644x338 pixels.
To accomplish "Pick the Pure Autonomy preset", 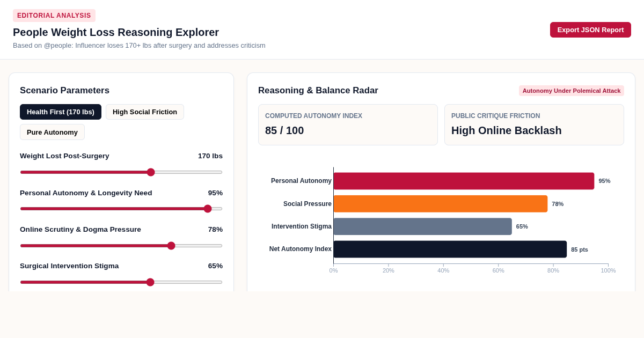I will [x=52, y=132].
